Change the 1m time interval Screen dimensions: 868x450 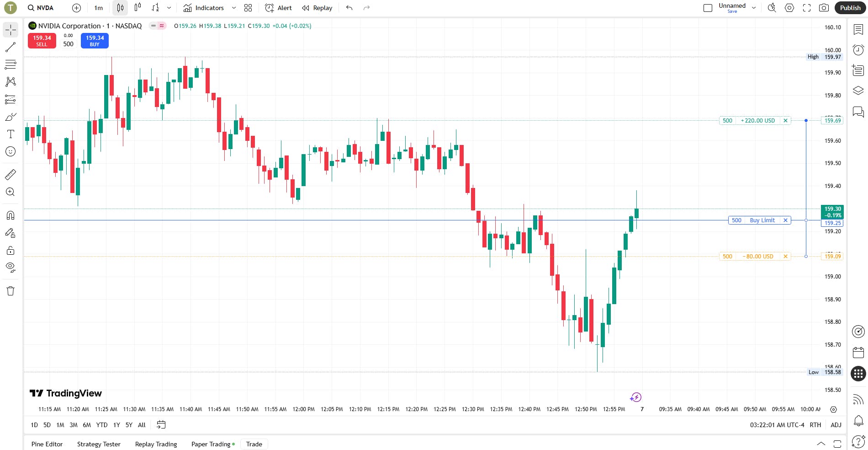(x=99, y=8)
